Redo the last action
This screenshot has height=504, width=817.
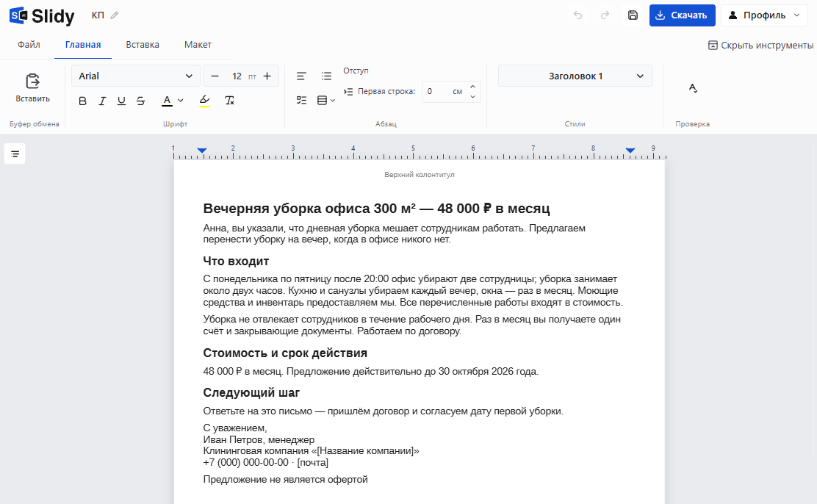click(x=605, y=15)
